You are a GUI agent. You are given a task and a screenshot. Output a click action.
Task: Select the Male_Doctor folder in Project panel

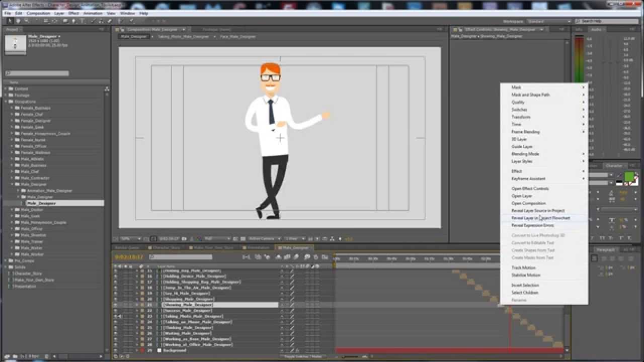(32, 210)
